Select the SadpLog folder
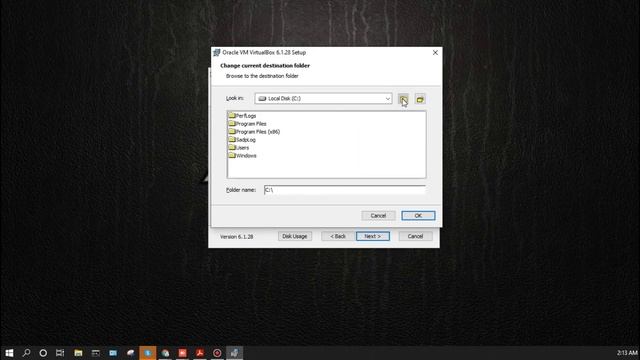Screen dimensions: 640x360 pos(242,140)
